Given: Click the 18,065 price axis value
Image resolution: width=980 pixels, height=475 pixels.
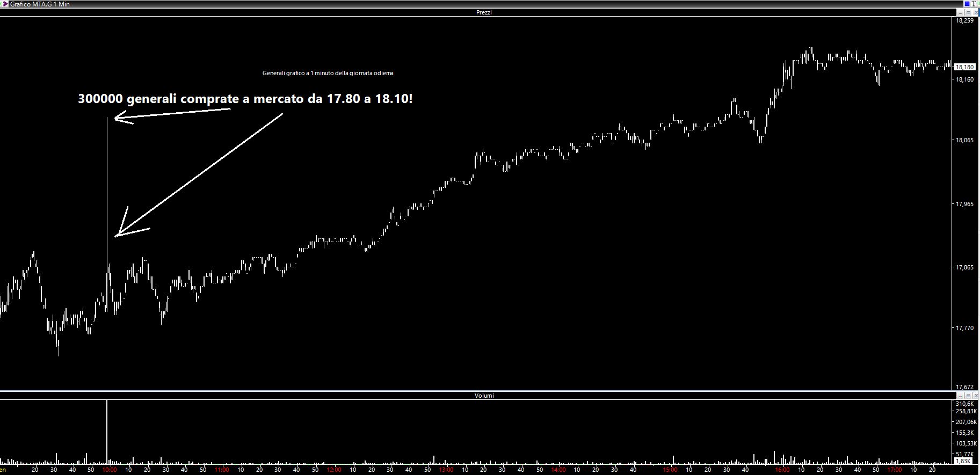Looking at the screenshot, I should coord(965,140).
